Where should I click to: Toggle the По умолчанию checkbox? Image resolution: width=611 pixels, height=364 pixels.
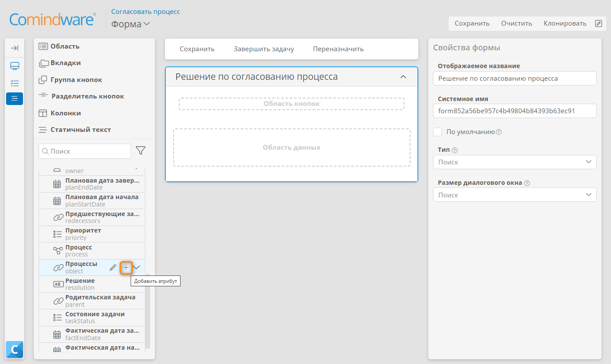[437, 132]
